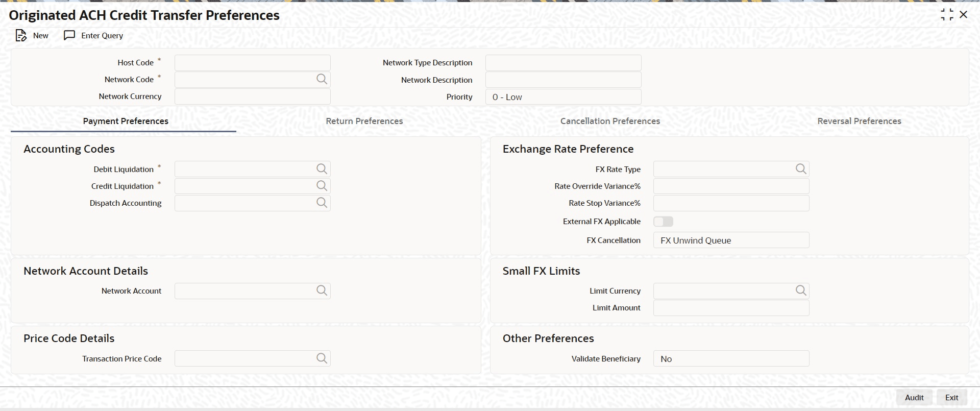The height and width of the screenshot is (411, 980).
Task: Open Transaction Price Code lookup icon
Action: (x=322, y=358)
